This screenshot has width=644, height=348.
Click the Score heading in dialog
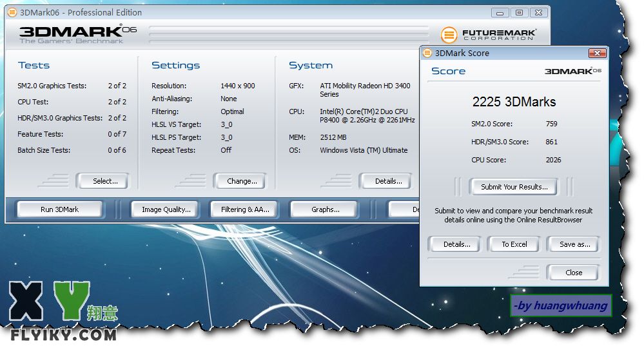pos(448,71)
